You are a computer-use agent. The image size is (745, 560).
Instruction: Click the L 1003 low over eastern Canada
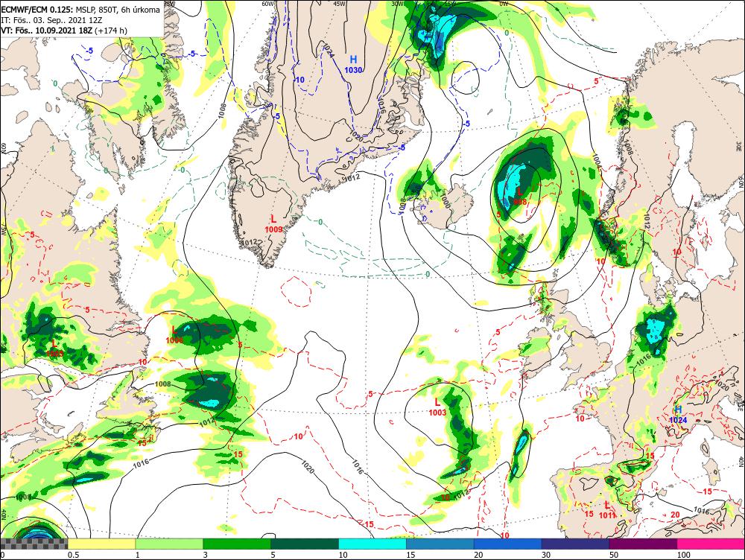(54, 348)
